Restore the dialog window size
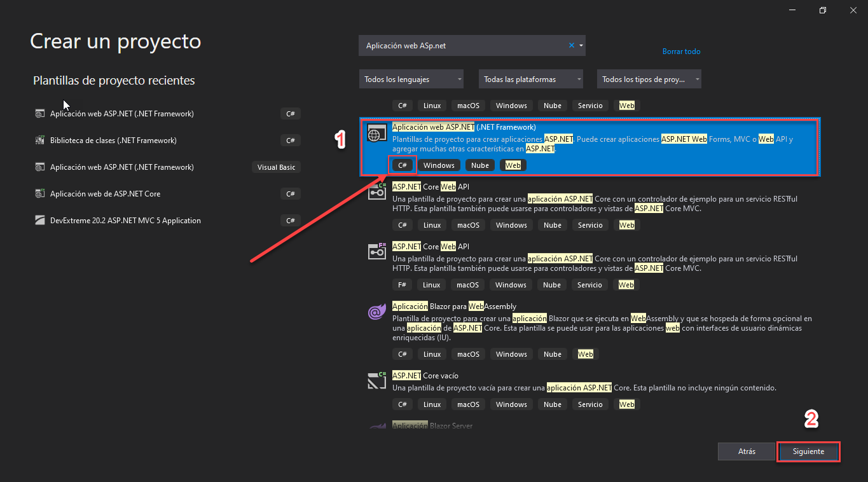The width and height of the screenshot is (868, 482). tap(822, 10)
